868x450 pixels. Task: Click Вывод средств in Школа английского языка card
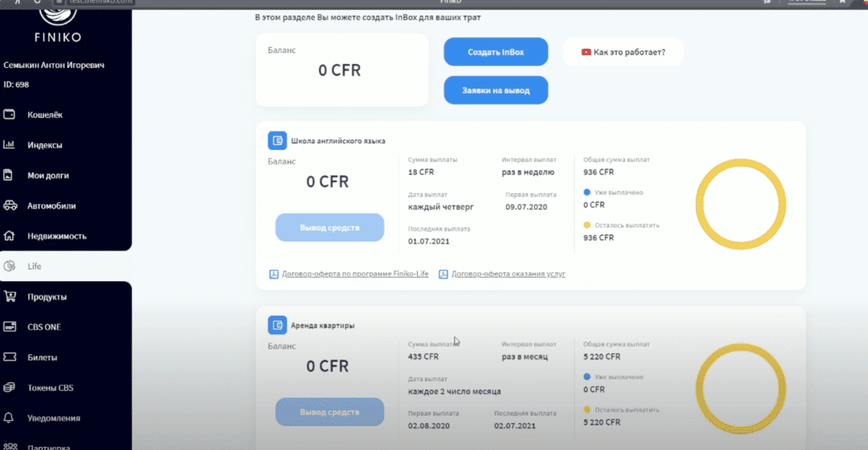click(x=330, y=227)
